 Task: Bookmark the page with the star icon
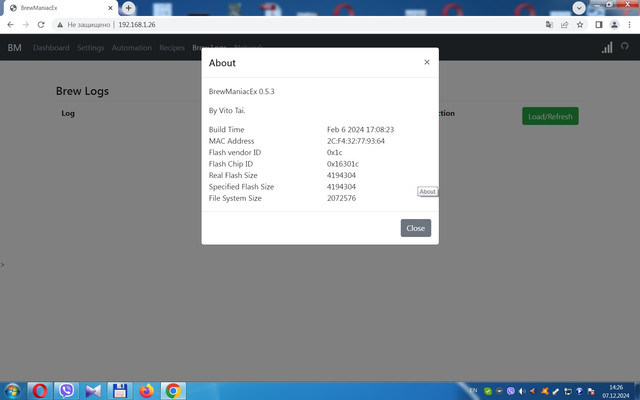(x=580, y=25)
